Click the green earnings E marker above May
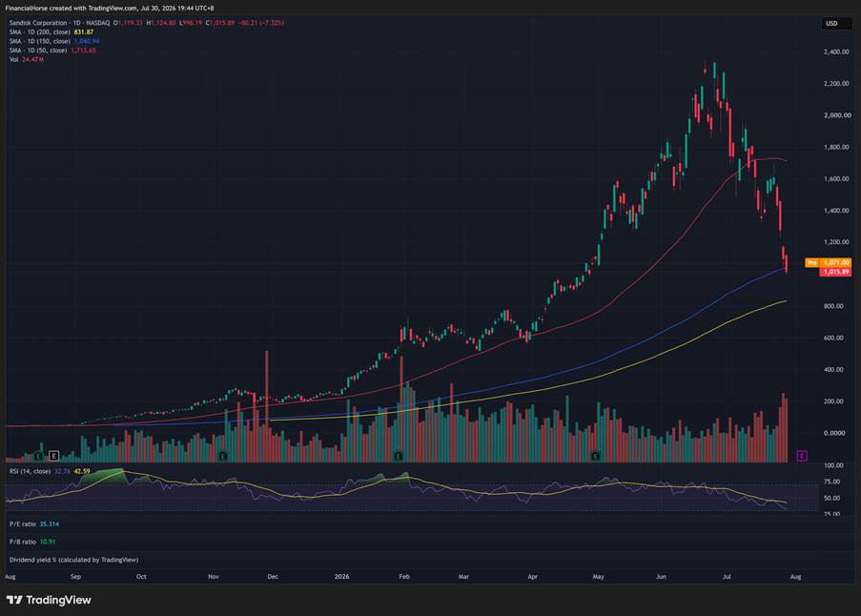Image resolution: width=861 pixels, height=616 pixels. 596,456
